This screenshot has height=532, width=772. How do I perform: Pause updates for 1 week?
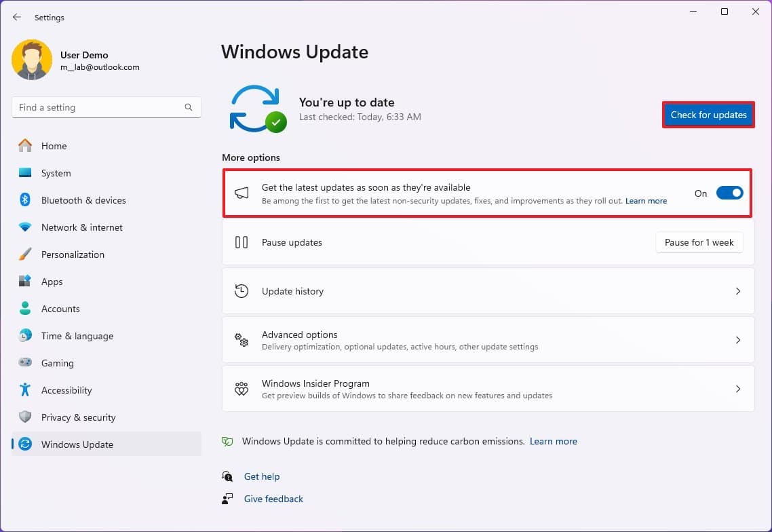pos(699,242)
